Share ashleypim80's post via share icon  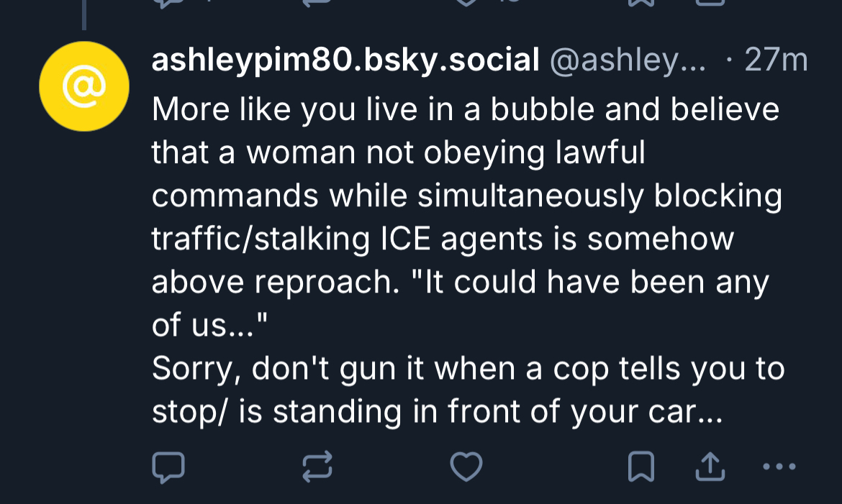pos(710,467)
